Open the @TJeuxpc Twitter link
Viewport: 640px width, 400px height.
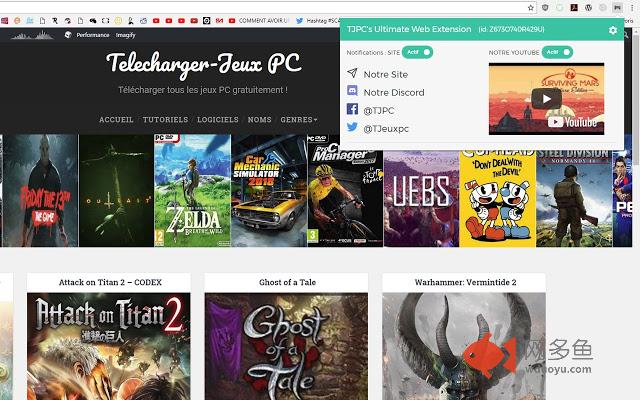tap(386, 129)
